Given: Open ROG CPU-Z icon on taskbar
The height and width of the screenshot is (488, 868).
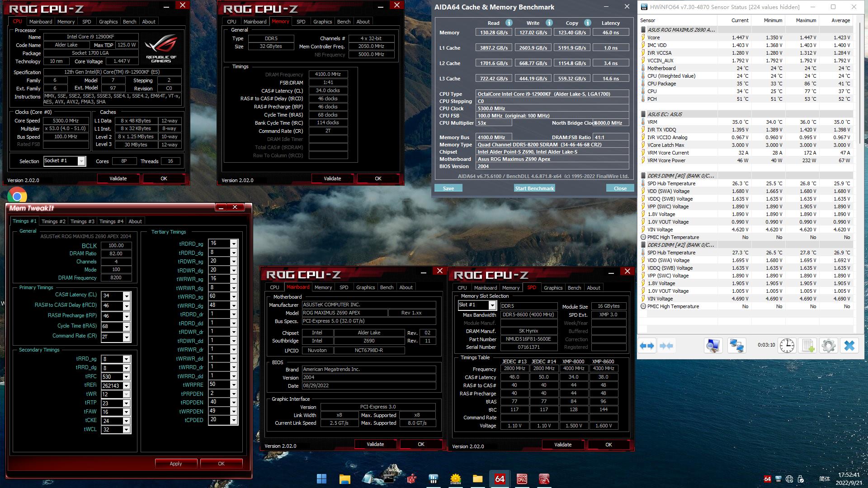Looking at the screenshot, I should pyautogui.click(x=522, y=479).
